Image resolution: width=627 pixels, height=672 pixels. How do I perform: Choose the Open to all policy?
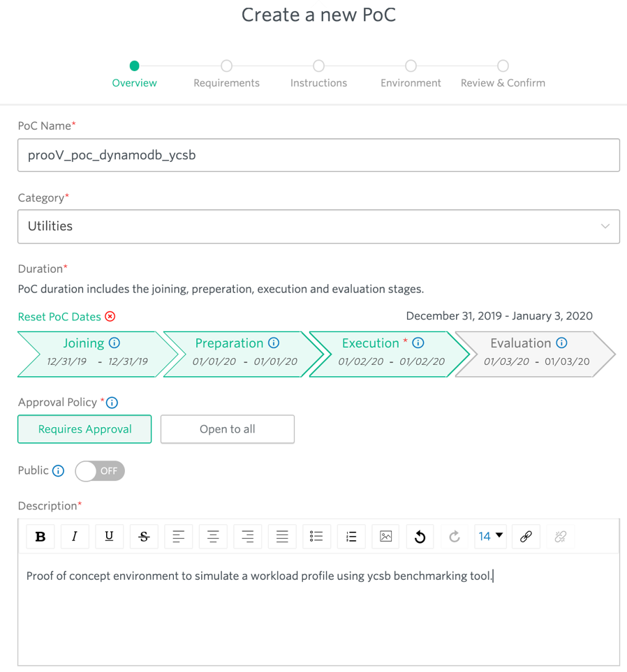(228, 429)
